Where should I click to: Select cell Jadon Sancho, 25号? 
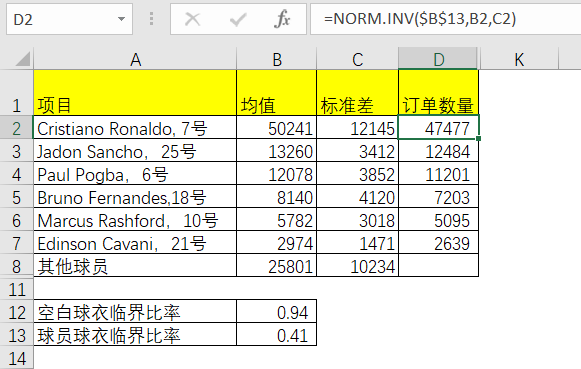click(135, 150)
